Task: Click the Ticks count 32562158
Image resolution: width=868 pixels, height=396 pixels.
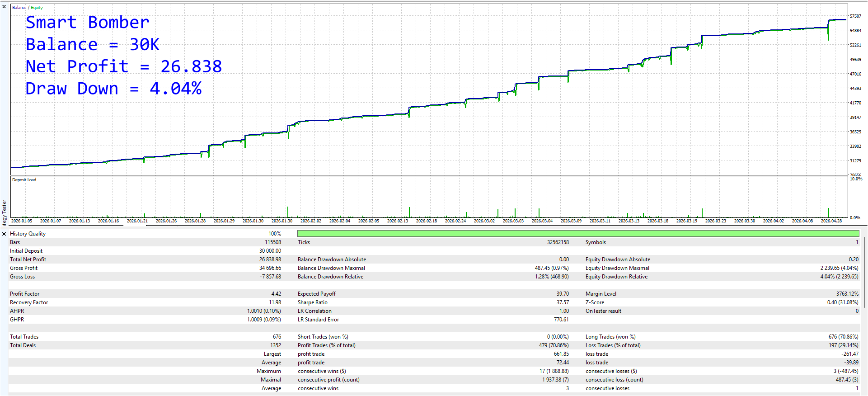Action: pos(558,242)
